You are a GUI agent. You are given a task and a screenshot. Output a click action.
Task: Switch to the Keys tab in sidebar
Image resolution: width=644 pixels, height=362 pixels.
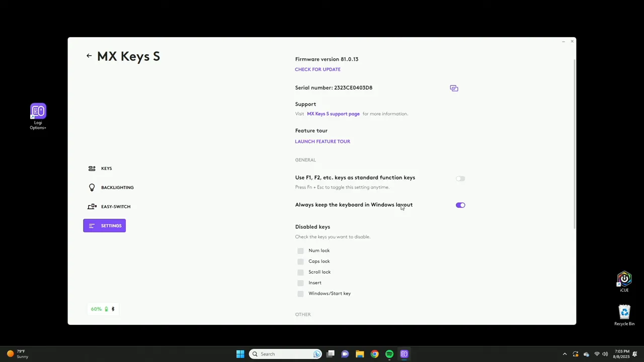pos(92,168)
